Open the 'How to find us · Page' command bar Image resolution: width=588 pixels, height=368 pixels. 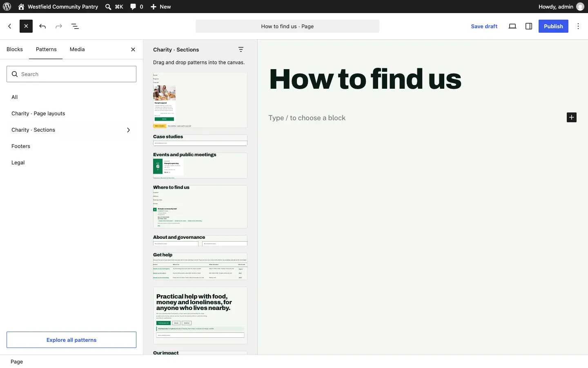pos(287,27)
